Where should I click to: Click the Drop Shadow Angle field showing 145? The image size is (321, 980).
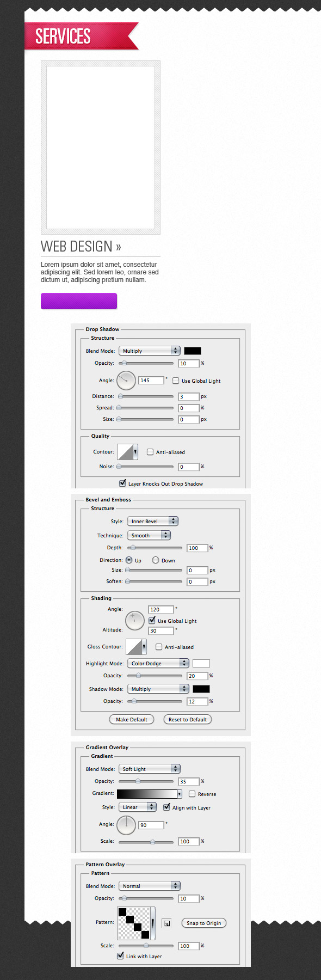[151, 381]
